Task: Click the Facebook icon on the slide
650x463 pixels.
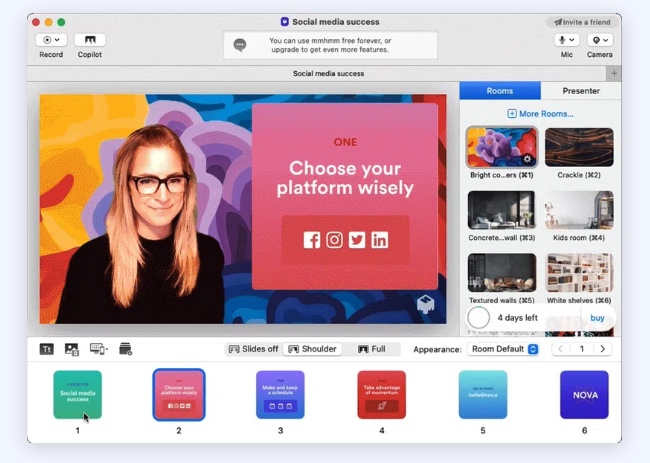Action: point(312,240)
